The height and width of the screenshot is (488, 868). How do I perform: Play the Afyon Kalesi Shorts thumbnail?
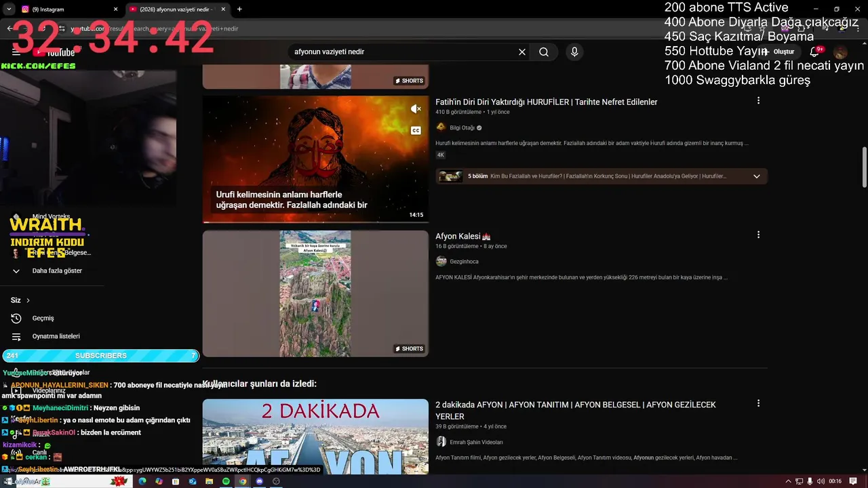click(x=315, y=293)
